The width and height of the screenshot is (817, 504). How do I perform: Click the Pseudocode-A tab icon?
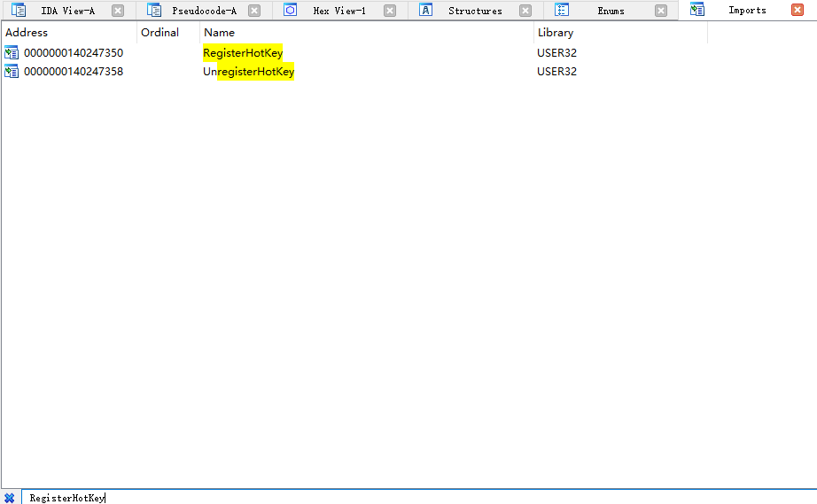click(154, 10)
